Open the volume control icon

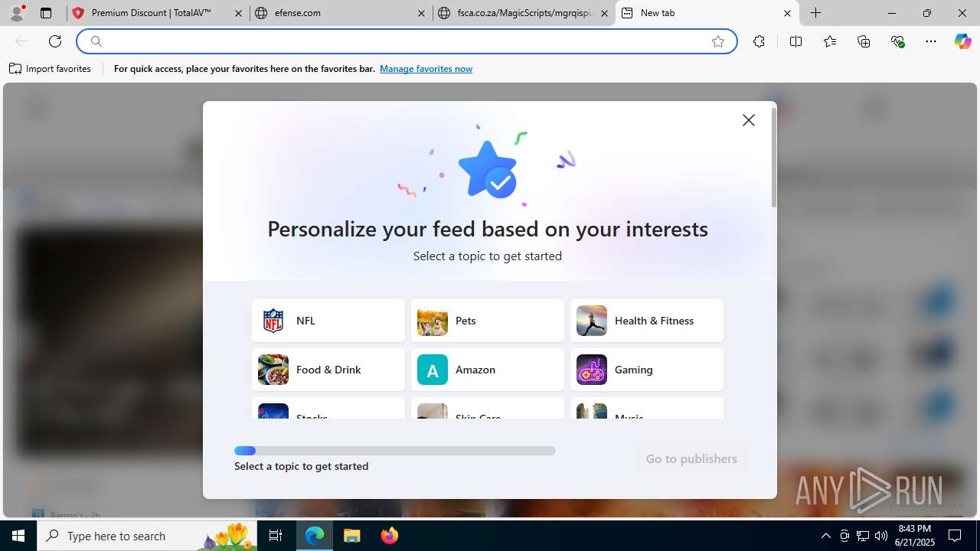[881, 536]
